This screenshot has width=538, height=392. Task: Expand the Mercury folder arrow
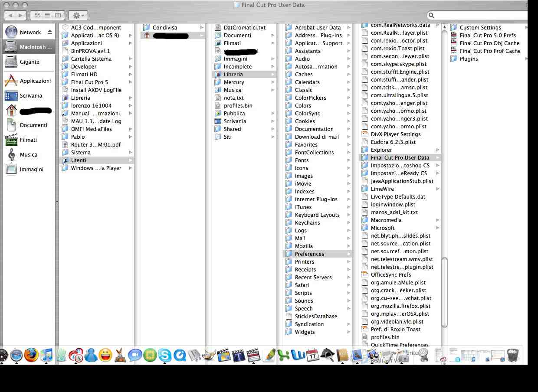[273, 82]
